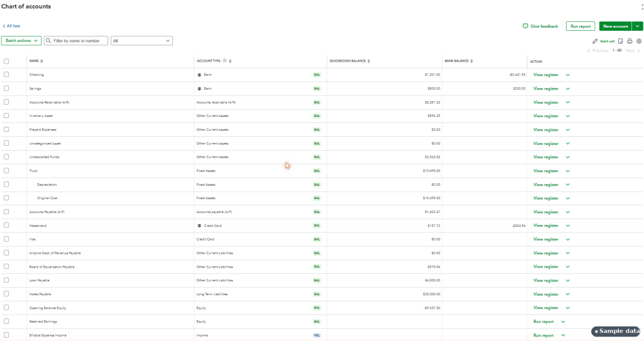
Task: Open the Batch actions dropdown
Action: point(21,41)
